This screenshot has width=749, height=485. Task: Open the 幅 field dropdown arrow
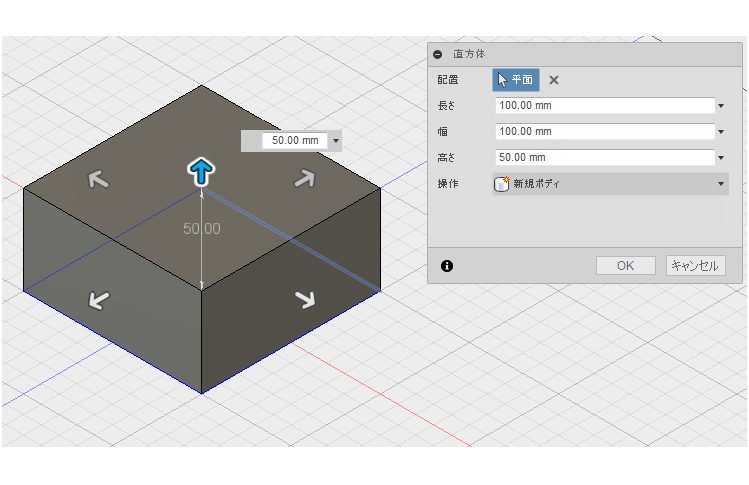point(721,131)
